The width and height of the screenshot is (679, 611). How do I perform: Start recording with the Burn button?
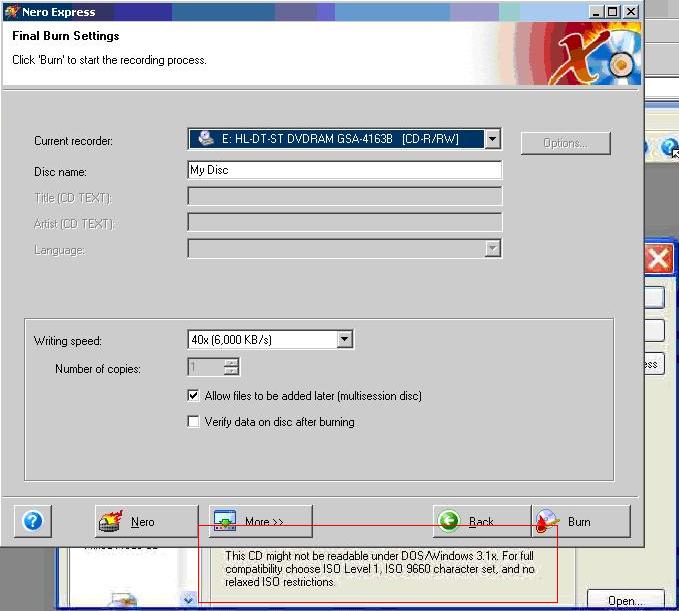pos(581,521)
